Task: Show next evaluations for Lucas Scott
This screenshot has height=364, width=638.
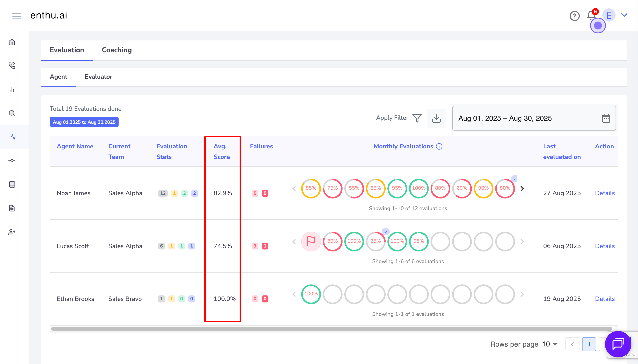Action: (x=522, y=242)
